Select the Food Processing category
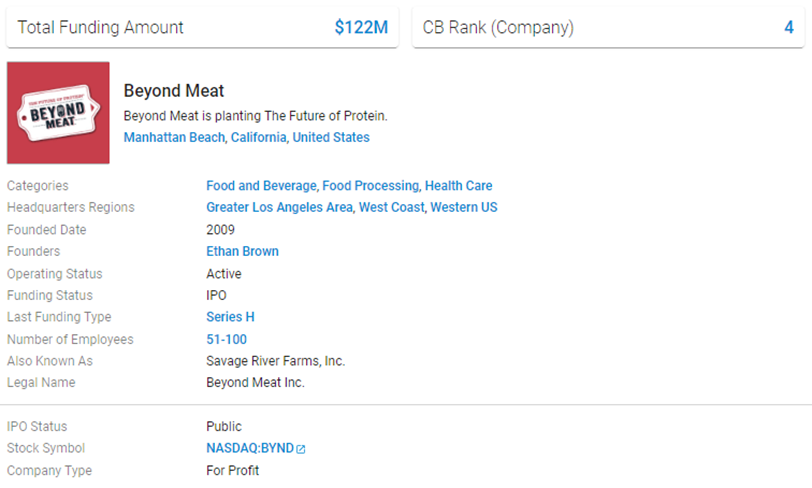The width and height of the screenshot is (812, 488). [x=370, y=185]
